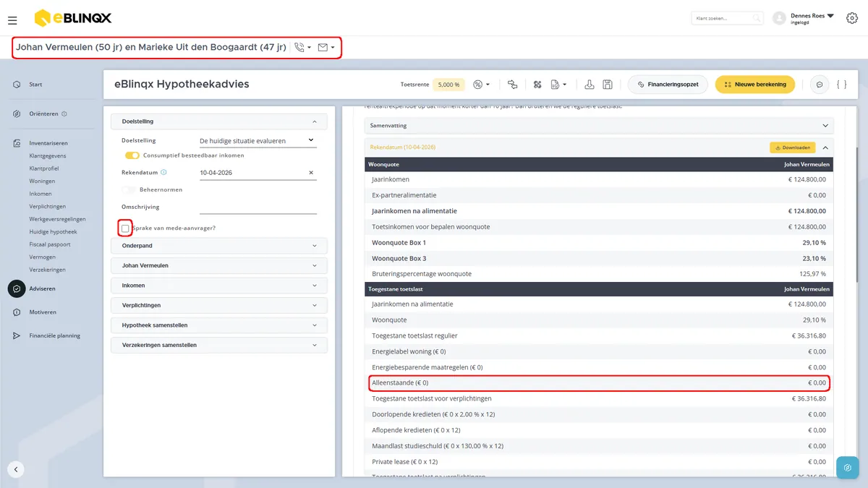Open the hamburger navigation menu
This screenshot has width=868, height=488.
coord(12,20)
